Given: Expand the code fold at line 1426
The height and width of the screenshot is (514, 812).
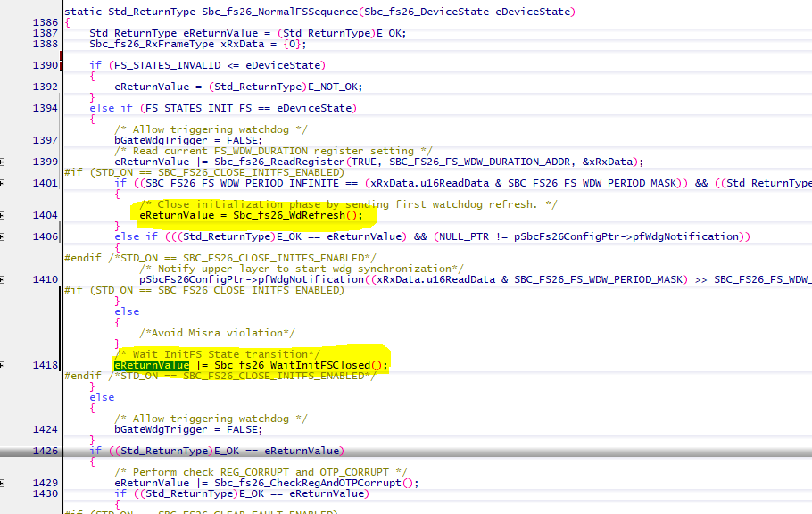Looking at the screenshot, I should (4, 451).
